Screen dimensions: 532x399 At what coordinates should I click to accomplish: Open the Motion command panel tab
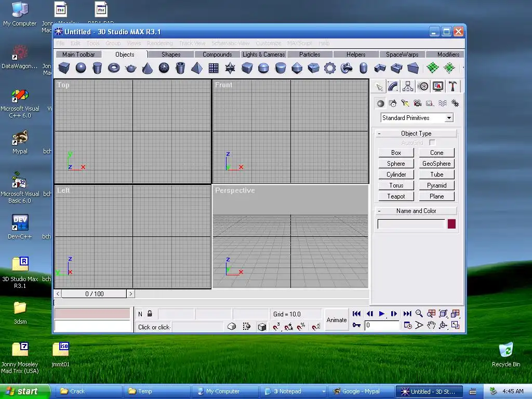(x=423, y=87)
